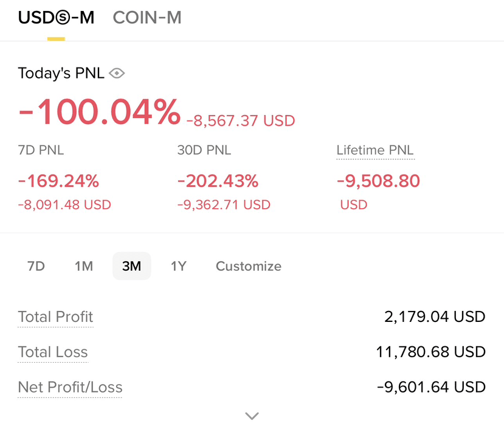Tap the Net Profit/Loss label for explanation

point(70,387)
